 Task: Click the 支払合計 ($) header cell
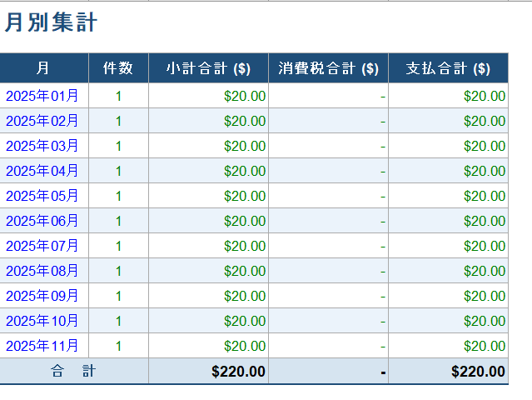(x=448, y=68)
